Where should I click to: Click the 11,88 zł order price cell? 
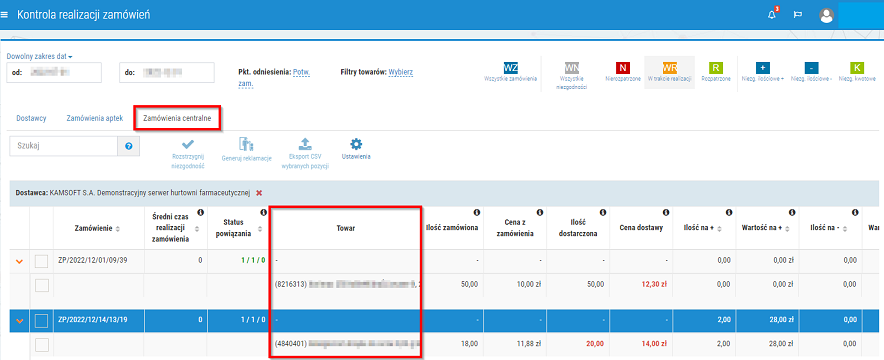(x=529, y=344)
